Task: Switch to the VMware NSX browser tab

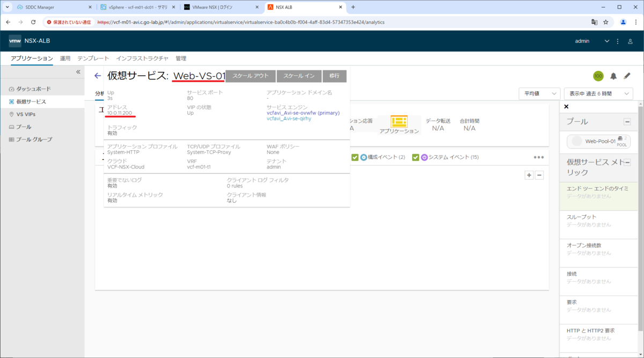Action: click(221, 7)
